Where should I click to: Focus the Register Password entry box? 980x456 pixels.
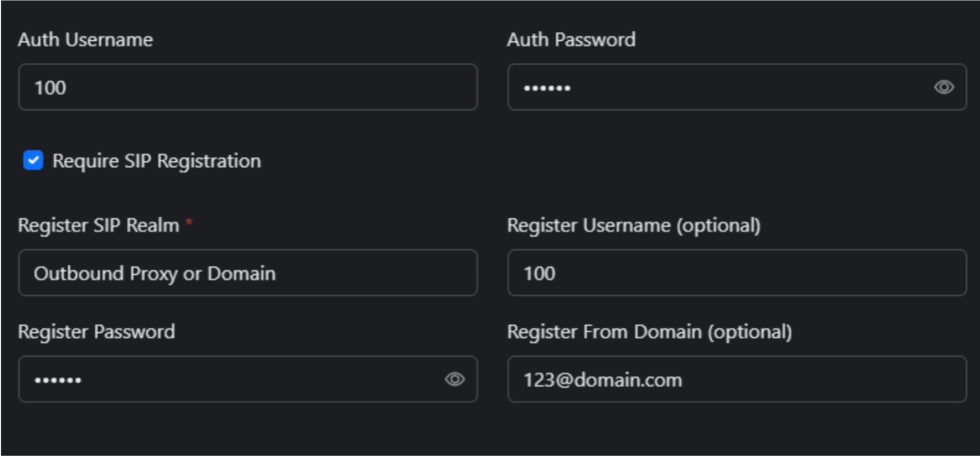click(x=209, y=380)
